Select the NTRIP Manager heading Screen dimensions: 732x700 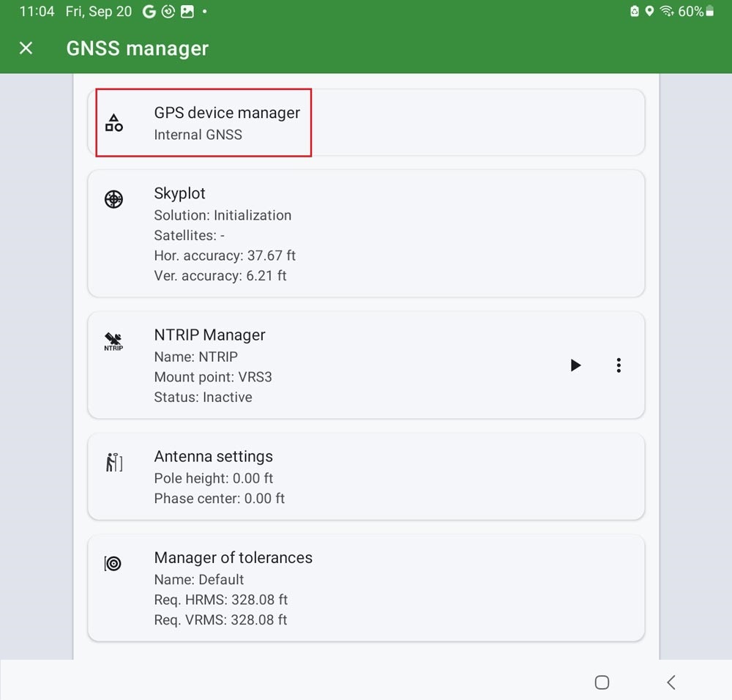[x=209, y=335]
